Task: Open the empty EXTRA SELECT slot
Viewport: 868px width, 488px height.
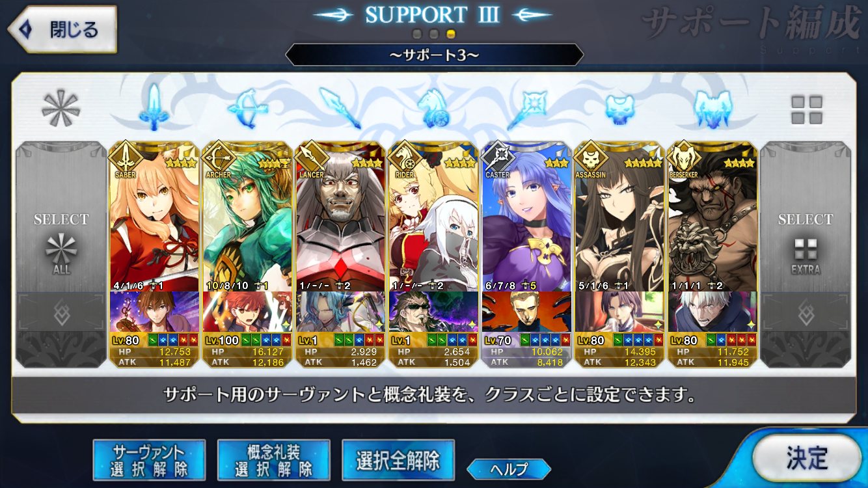Action: [x=806, y=254]
